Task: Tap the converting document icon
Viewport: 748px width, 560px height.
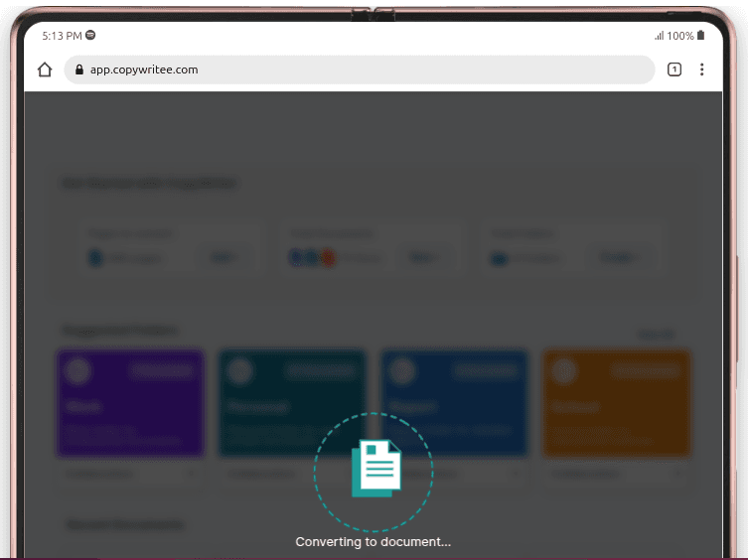Action: point(375,469)
